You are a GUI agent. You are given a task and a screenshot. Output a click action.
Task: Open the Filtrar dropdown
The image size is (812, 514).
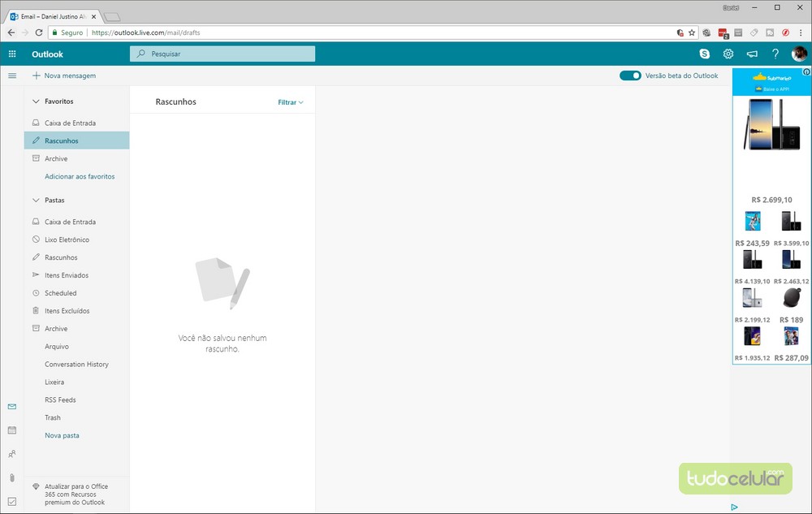[x=290, y=102]
